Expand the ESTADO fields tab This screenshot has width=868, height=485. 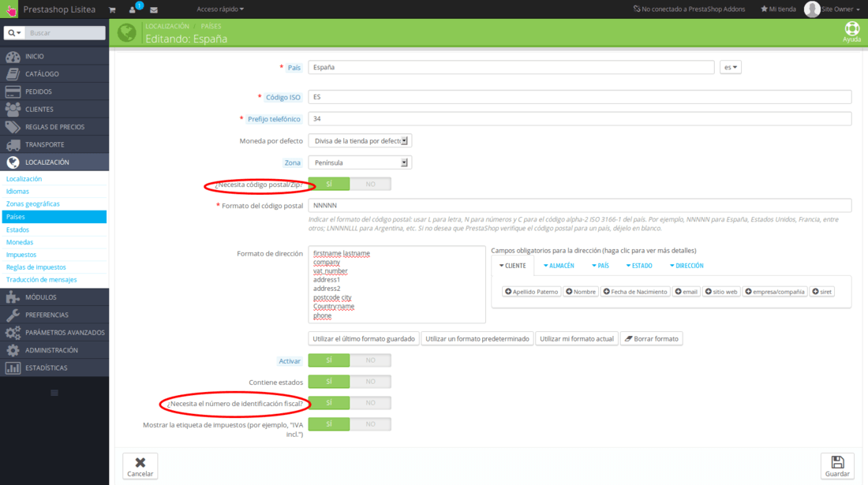point(639,266)
